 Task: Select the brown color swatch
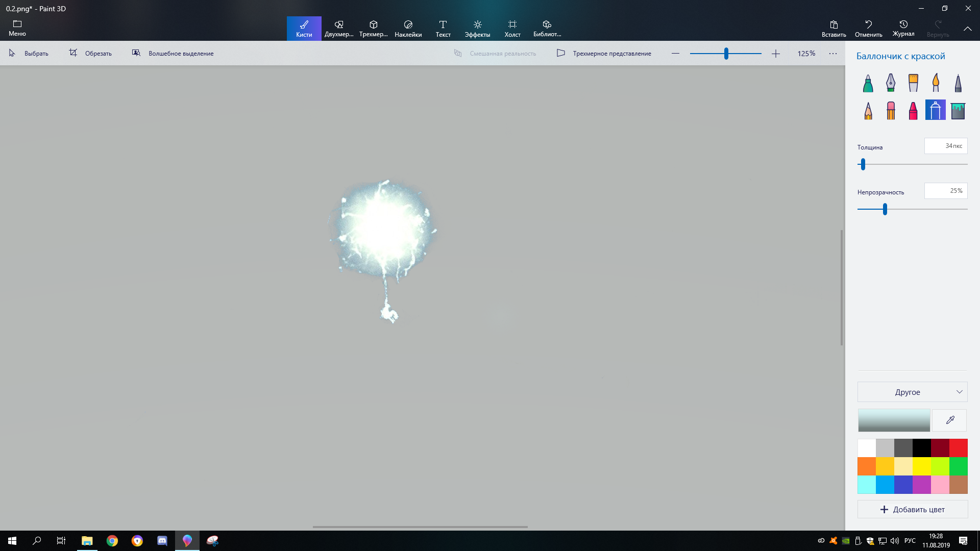(x=959, y=485)
